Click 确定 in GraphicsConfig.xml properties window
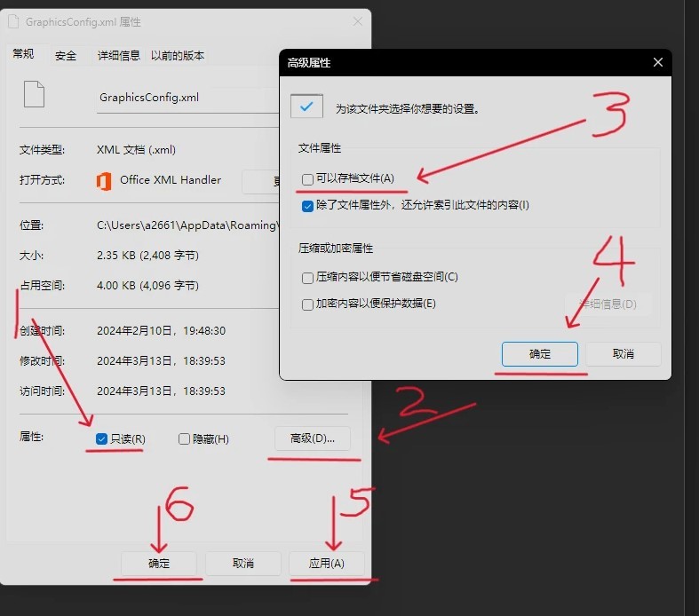The height and width of the screenshot is (616, 699). point(159,564)
